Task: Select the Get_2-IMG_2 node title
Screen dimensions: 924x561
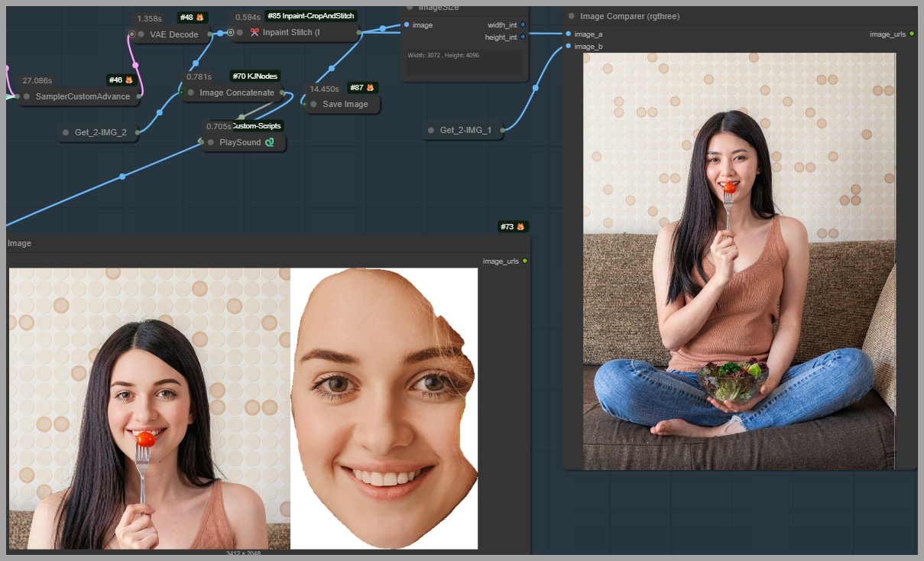Action: [101, 132]
